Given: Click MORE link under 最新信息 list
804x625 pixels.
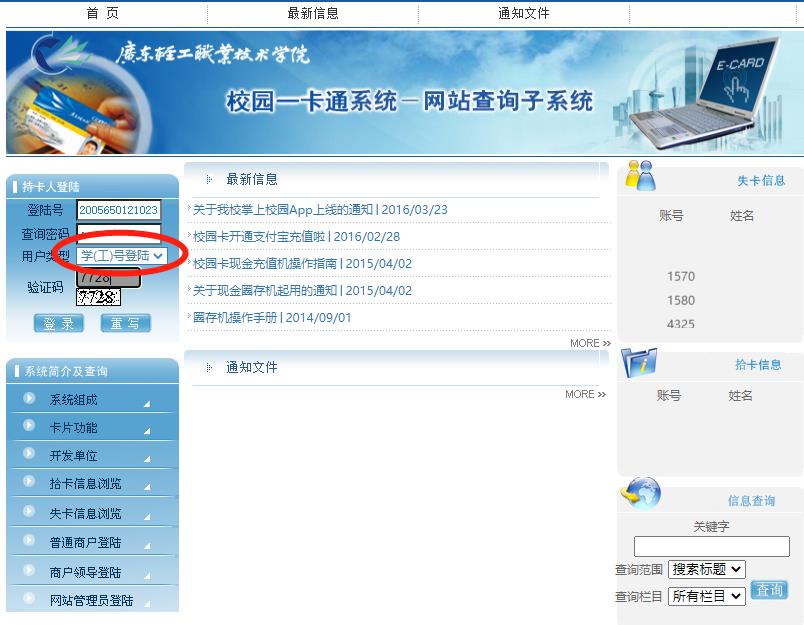Looking at the screenshot, I should click(x=589, y=343).
